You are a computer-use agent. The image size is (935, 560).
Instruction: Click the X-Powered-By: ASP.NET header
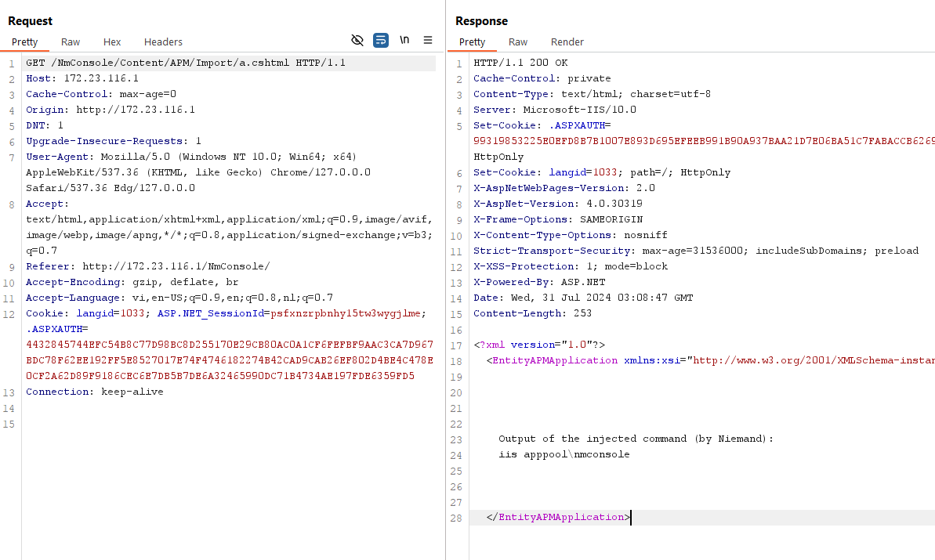(x=539, y=282)
